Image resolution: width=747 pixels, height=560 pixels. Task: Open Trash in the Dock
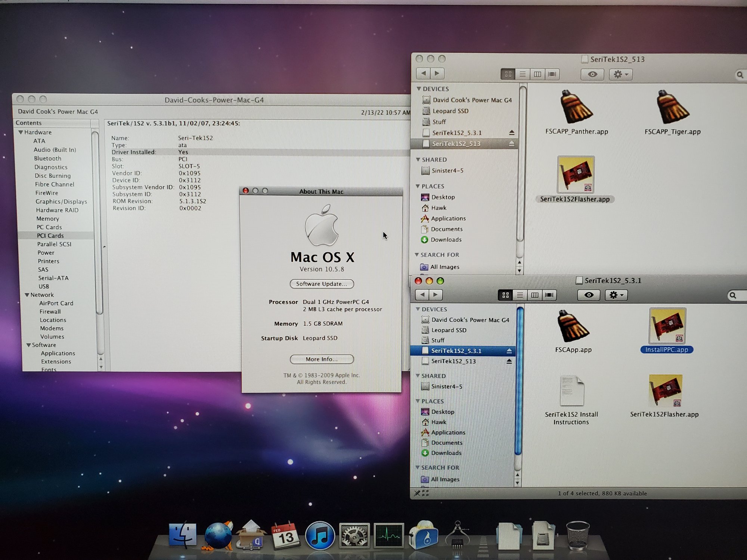coord(577,536)
